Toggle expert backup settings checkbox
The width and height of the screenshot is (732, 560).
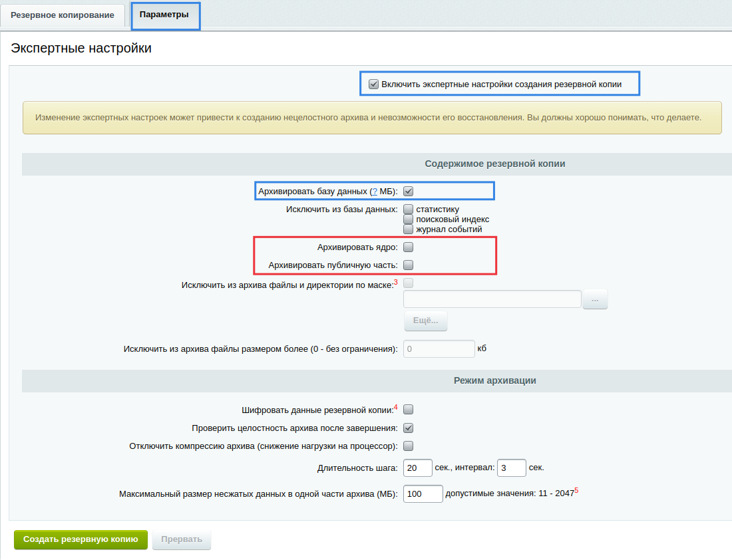pos(373,84)
